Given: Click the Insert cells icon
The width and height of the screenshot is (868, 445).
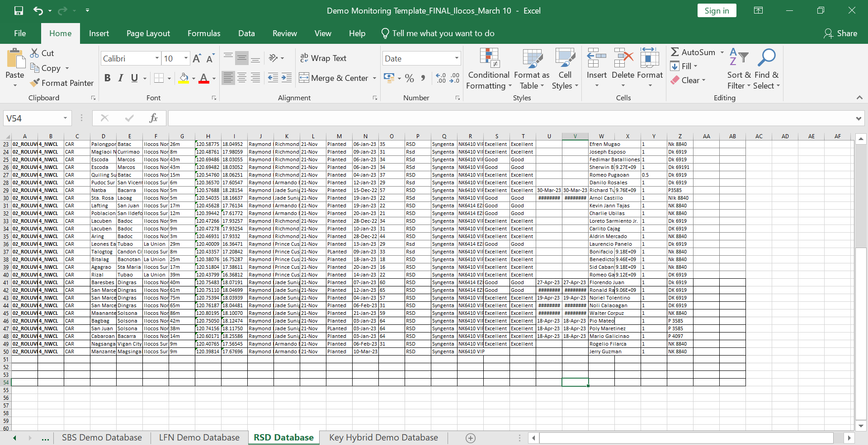Looking at the screenshot, I should [597, 58].
